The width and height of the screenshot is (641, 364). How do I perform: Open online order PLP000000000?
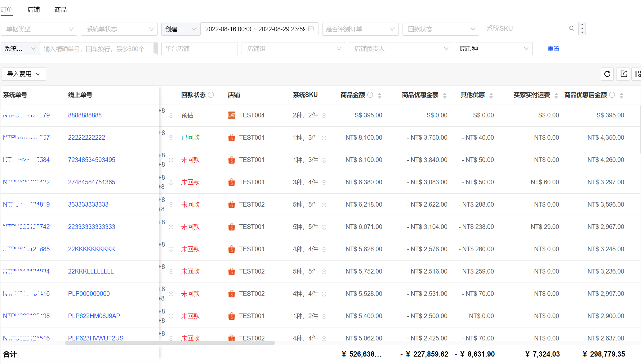pyautogui.click(x=89, y=294)
